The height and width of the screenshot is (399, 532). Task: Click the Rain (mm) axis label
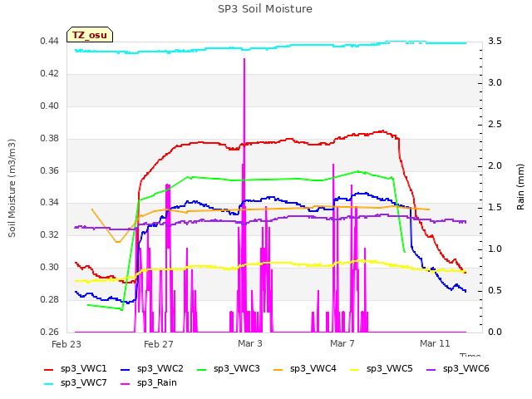[520, 187]
